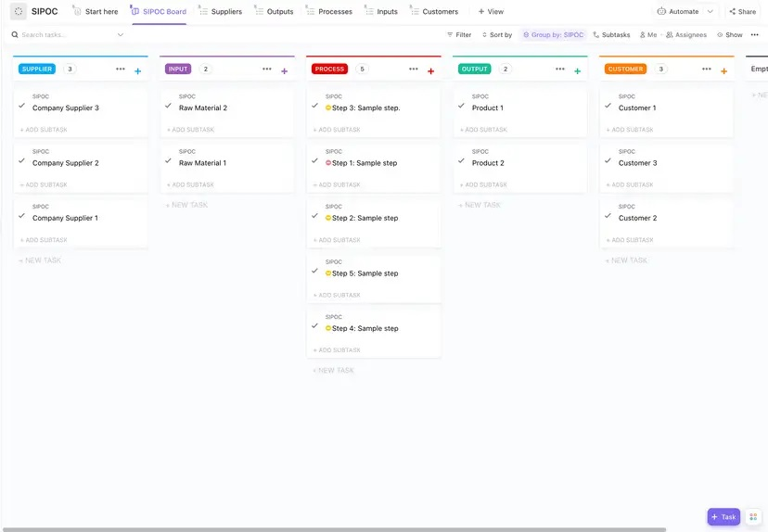
Task: Click the status dot on Step 2 card
Action: point(328,218)
